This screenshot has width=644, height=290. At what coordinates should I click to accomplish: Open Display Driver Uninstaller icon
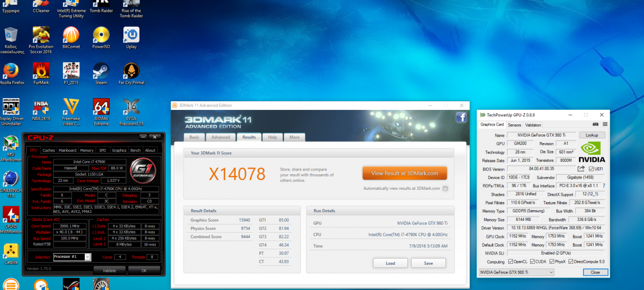[x=11, y=107]
